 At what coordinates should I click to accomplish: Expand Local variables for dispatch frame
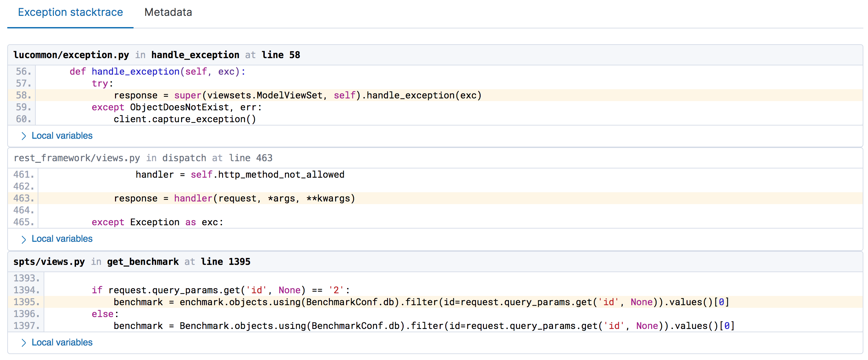click(x=62, y=239)
